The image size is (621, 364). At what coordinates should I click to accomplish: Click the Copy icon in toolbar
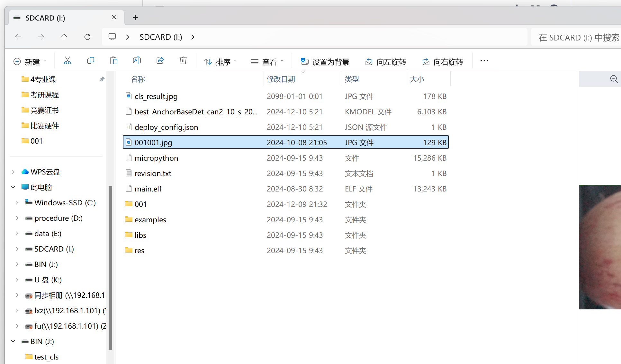(91, 61)
